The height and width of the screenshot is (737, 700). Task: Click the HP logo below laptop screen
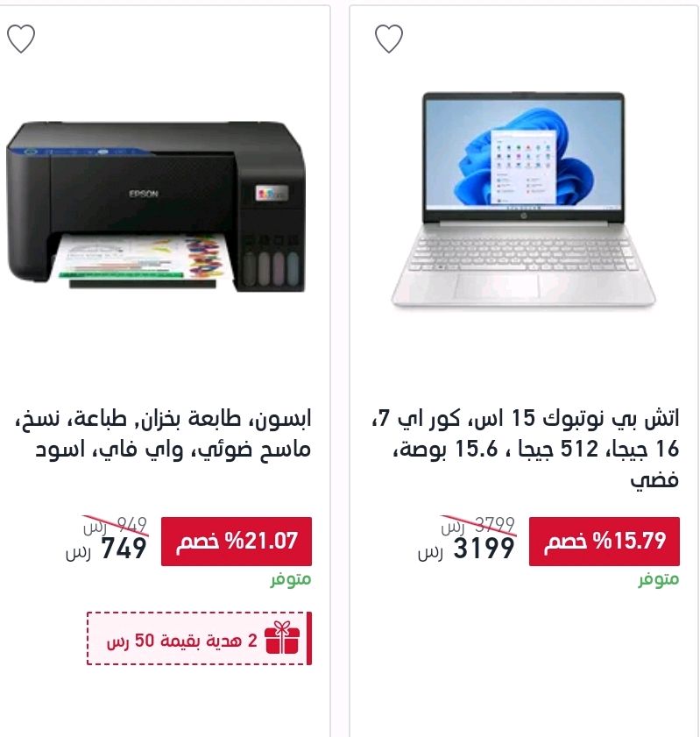(x=523, y=216)
